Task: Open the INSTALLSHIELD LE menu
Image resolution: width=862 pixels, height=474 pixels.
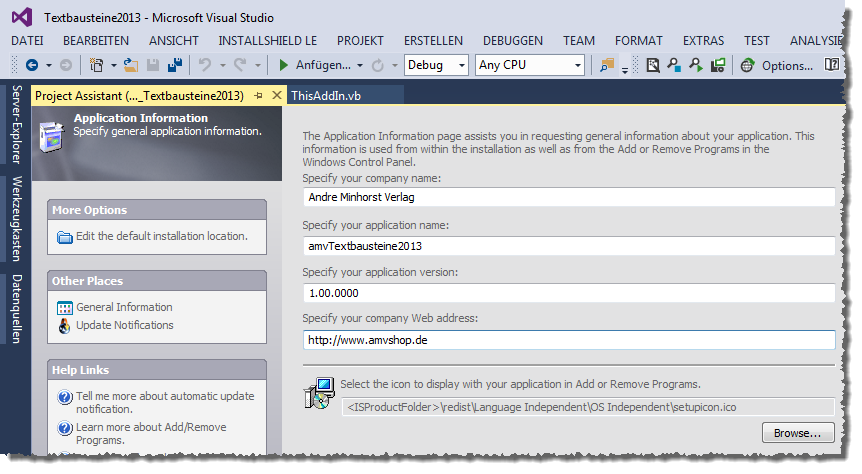Action: click(x=268, y=41)
